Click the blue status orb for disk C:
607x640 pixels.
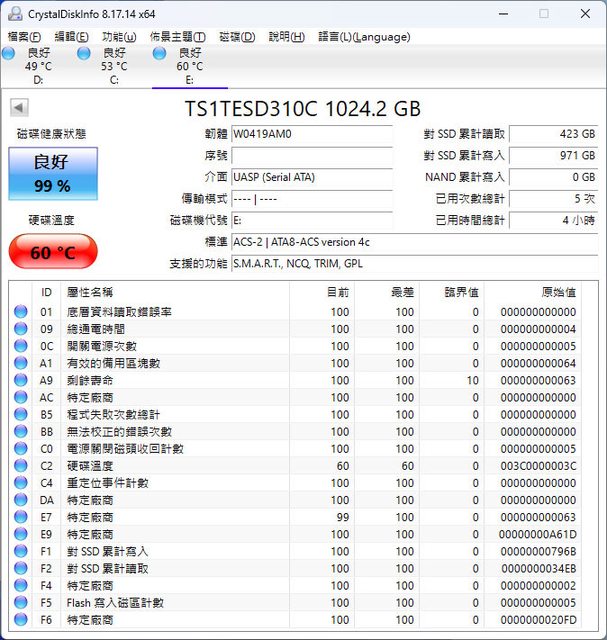(84, 53)
